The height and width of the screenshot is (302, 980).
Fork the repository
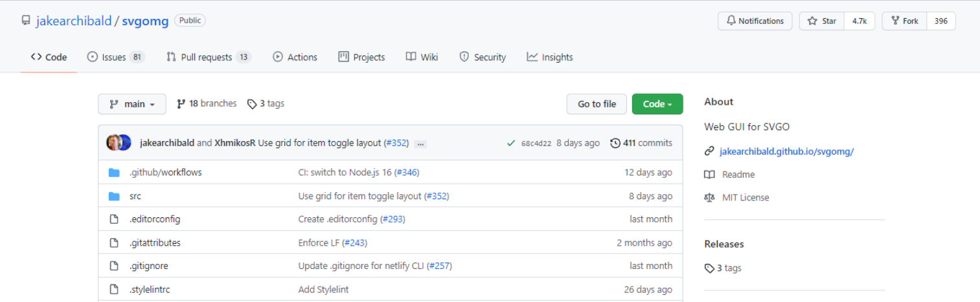pos(904,21)
